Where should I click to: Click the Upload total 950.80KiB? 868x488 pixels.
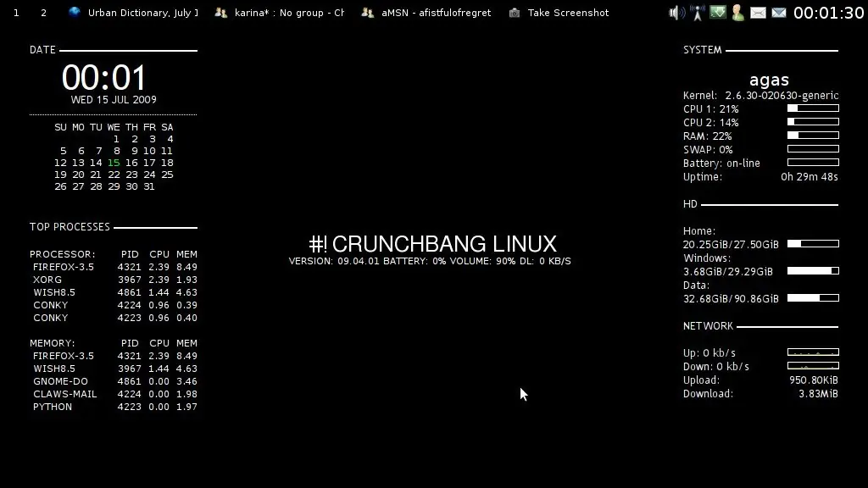point(814,380)
